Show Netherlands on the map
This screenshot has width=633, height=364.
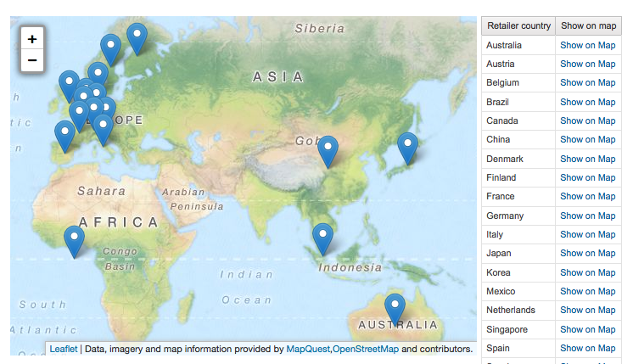(x=588, y=310)
